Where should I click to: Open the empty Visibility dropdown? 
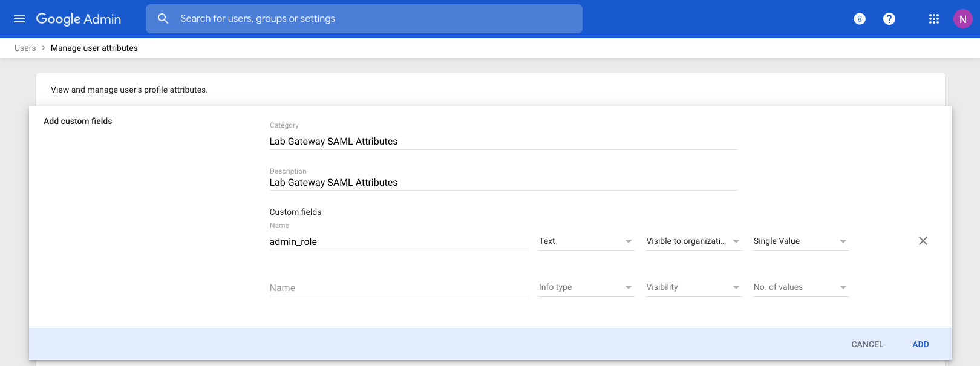pyautogui.click(x=693, y=287)
